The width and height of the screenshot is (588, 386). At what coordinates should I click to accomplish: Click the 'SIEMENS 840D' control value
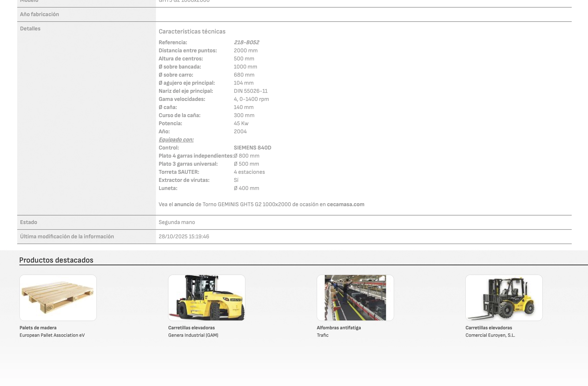coord(252,148)
